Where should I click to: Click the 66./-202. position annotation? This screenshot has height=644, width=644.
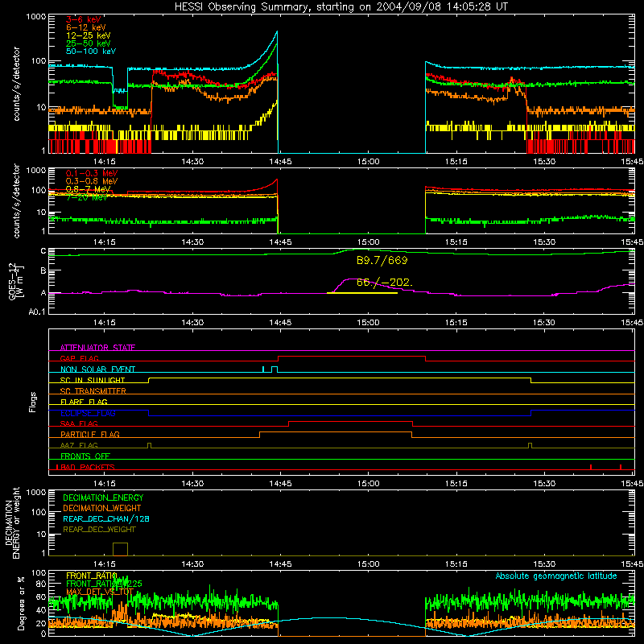coord(385,283)
